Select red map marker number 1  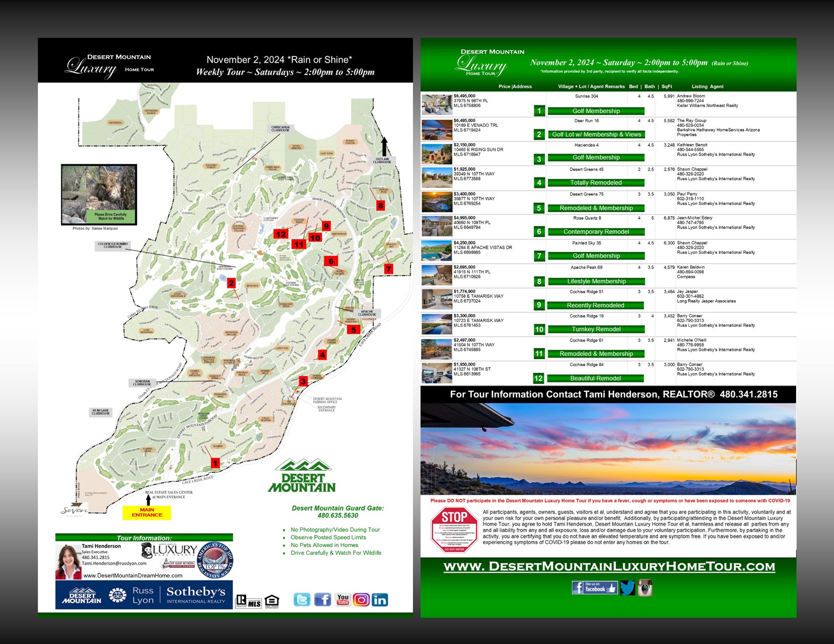pos(215,463)
